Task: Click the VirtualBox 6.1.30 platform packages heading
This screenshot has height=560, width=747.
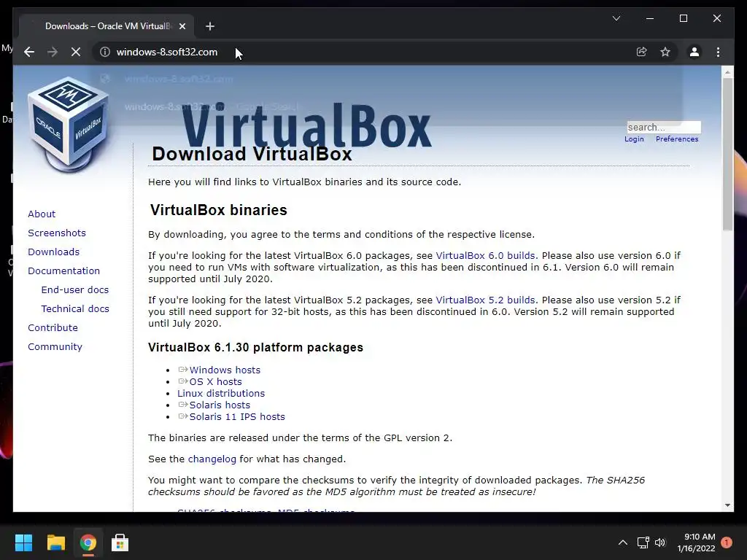Action: pyautogui.click(x=255, y=347)
